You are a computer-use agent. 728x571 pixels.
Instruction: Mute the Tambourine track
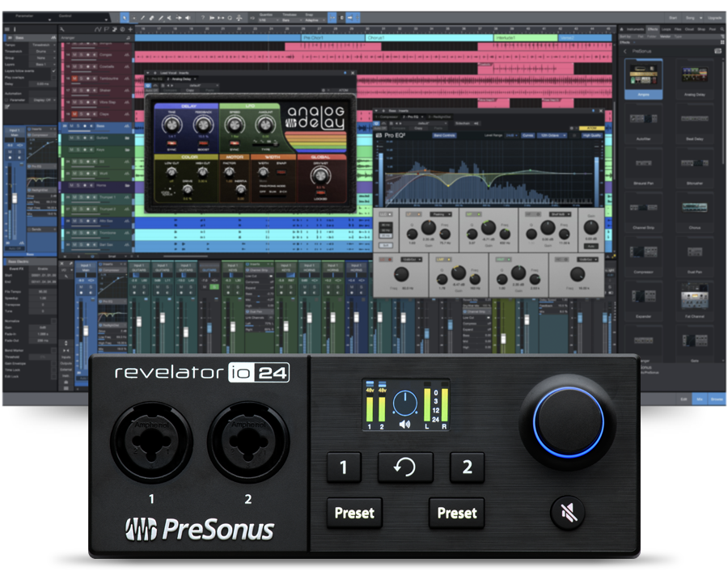click(74, 78)
